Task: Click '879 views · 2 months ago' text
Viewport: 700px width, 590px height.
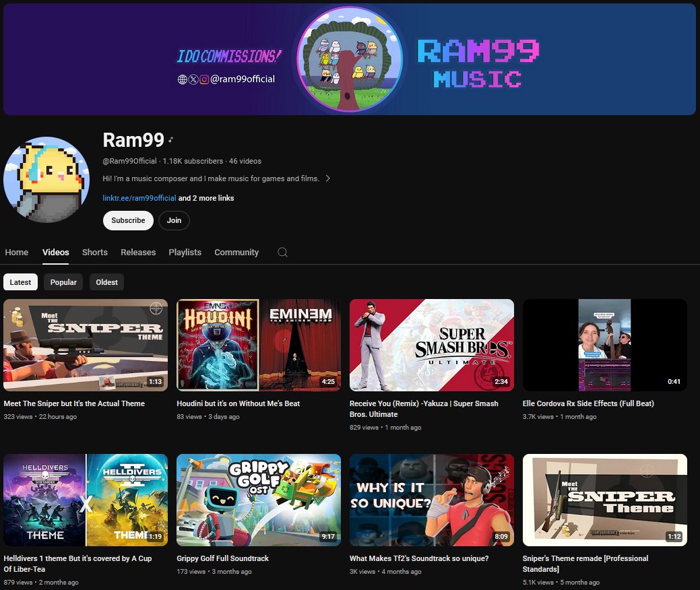Action: pyautogui.click(x=41, y=583)
